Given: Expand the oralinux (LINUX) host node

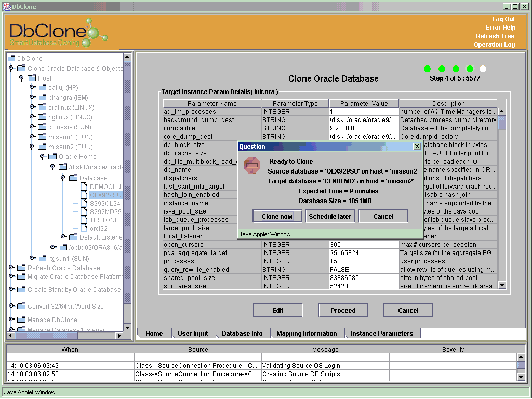Looking at the screenshot, I should click(32, 107).
